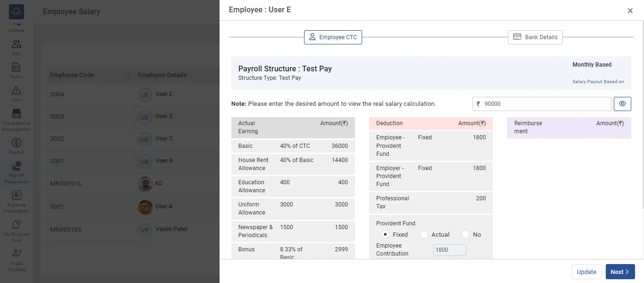Open Notification Rule bell icon
Viewport: 644px width, 283px height.
coord(16,225)
